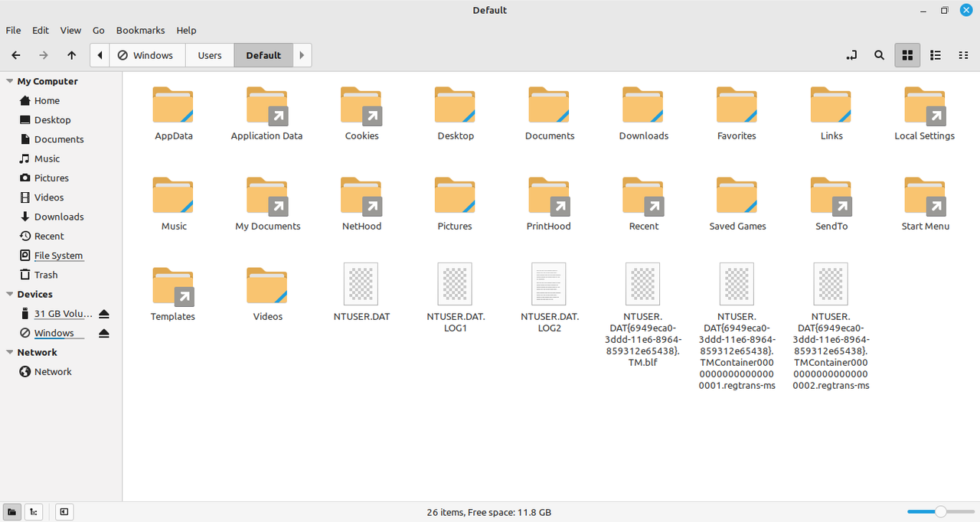
Task: Select the Start Menu shortcut folder
Action: coord(925,195)
